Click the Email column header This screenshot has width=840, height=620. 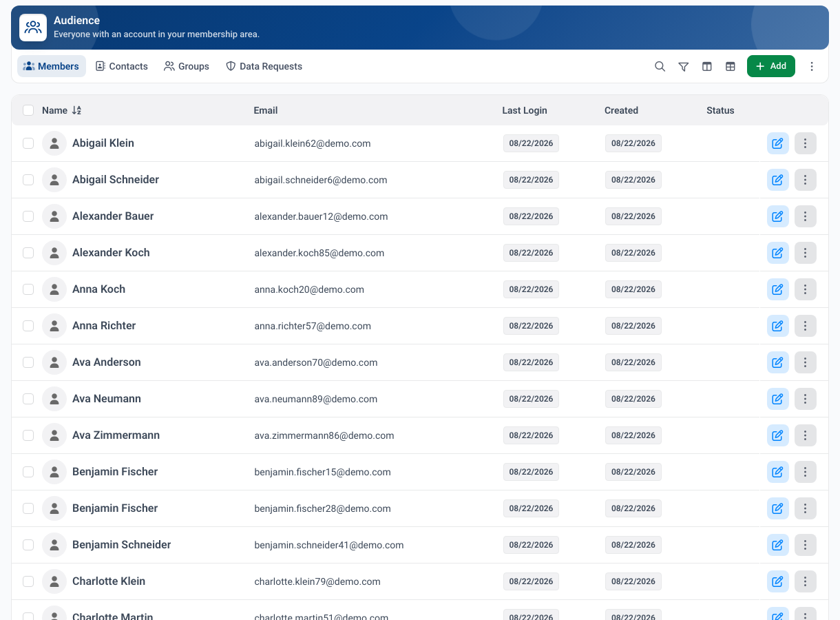(x=266, y=110)
